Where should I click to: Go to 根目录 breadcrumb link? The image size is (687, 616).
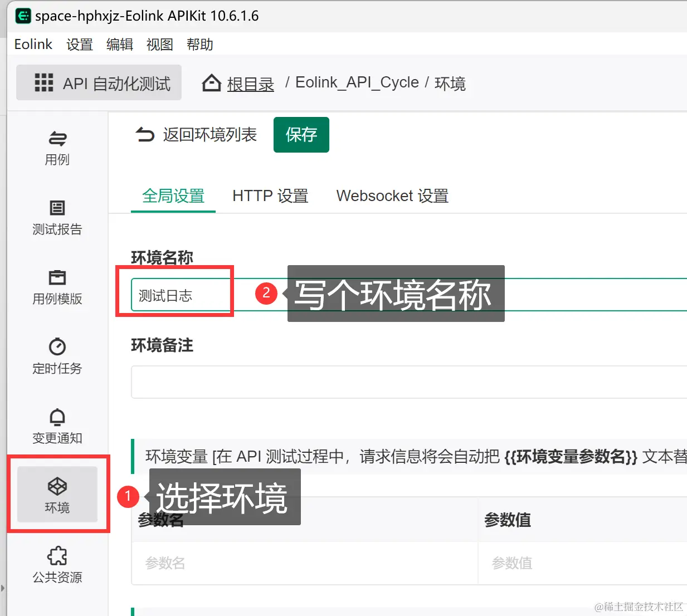click(251, 84)
